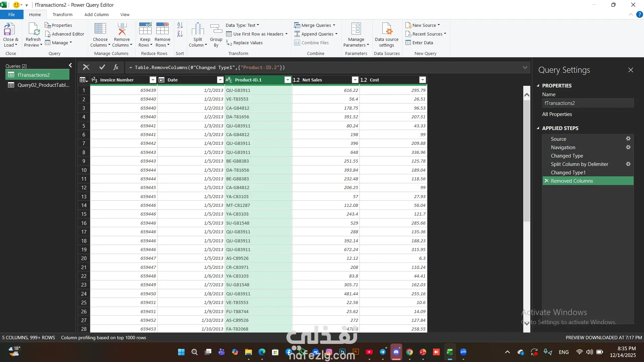Delete the Removed Columns step

pos(546,181)
